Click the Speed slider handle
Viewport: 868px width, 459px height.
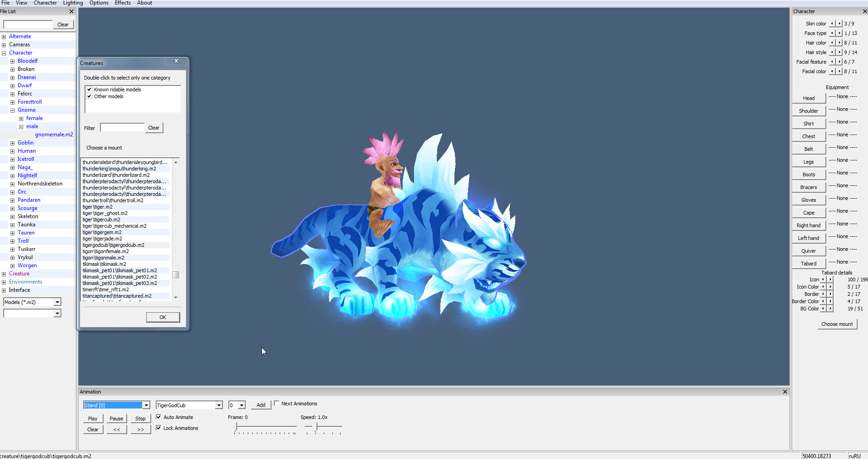pos(316,427)
